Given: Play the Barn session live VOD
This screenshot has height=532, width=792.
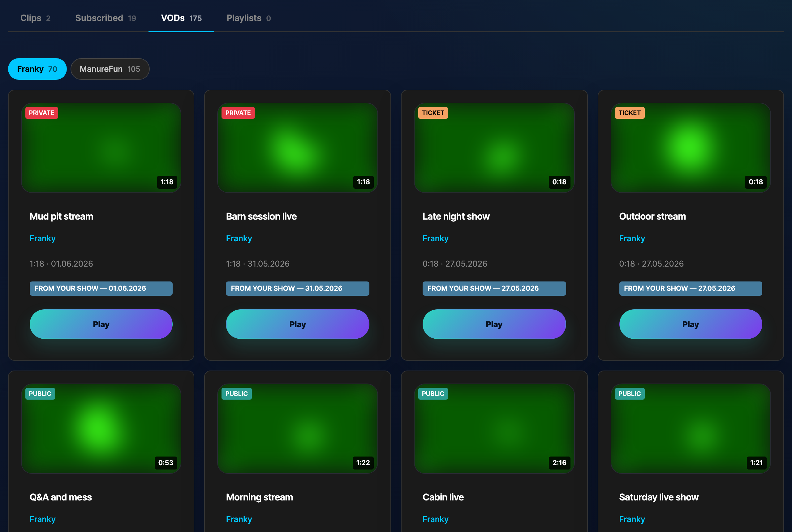Looking at the screenshot, I should [298, 324].
